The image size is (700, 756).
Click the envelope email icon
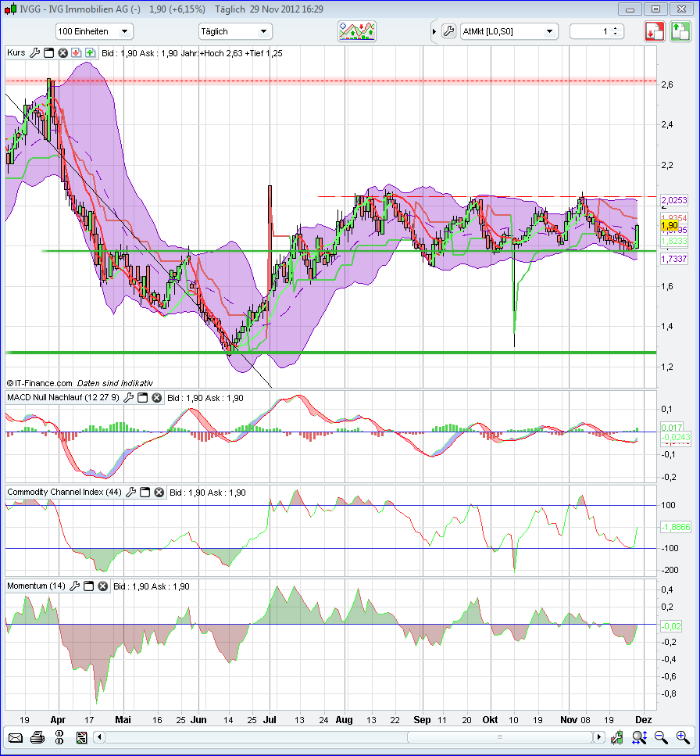15,737
